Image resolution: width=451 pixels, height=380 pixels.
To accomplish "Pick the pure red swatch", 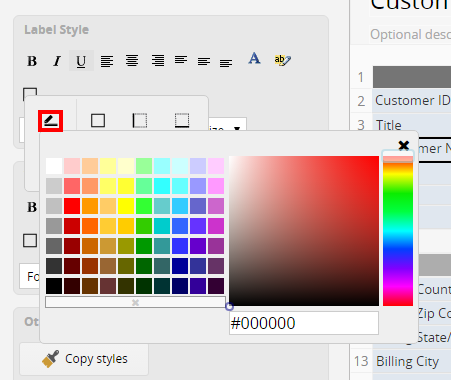I will [x=72, y=206].
